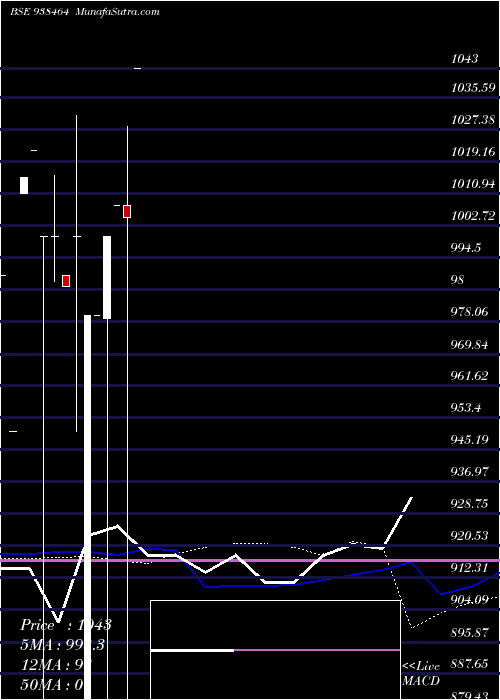Click the '1019.16' price axis label
The image size is (500, 700).
point(473,152)
